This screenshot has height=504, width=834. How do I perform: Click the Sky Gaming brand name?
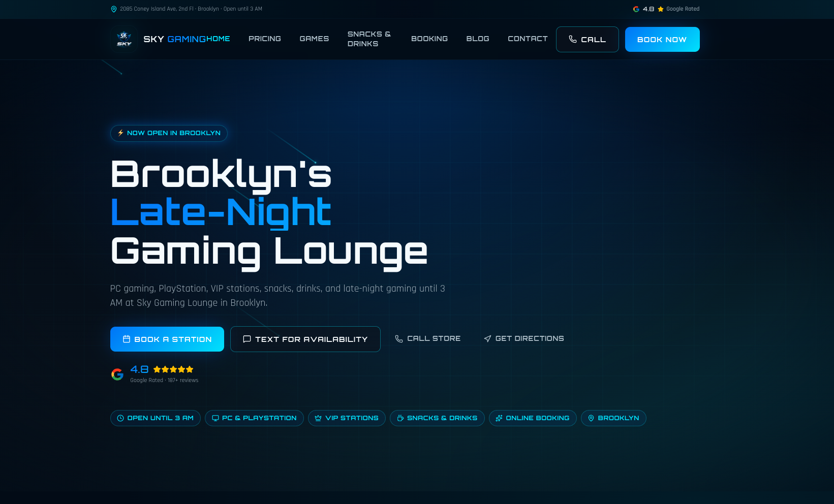(174, 39)
